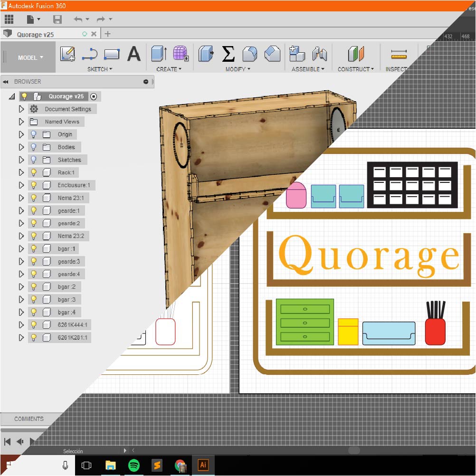Open Sublime Text from the taskbar
This screenshot has height=476, width=476.
[x=157, y=465]
